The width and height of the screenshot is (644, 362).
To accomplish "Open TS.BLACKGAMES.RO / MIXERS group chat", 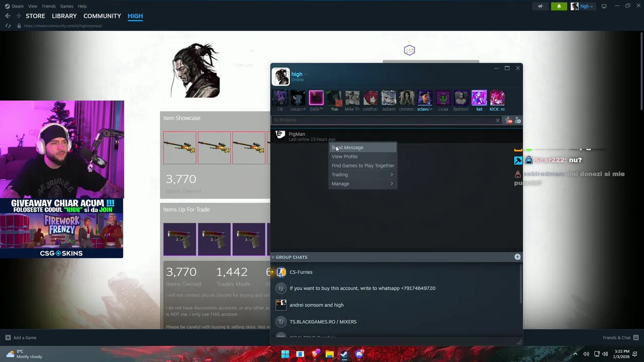I will 395,322.
